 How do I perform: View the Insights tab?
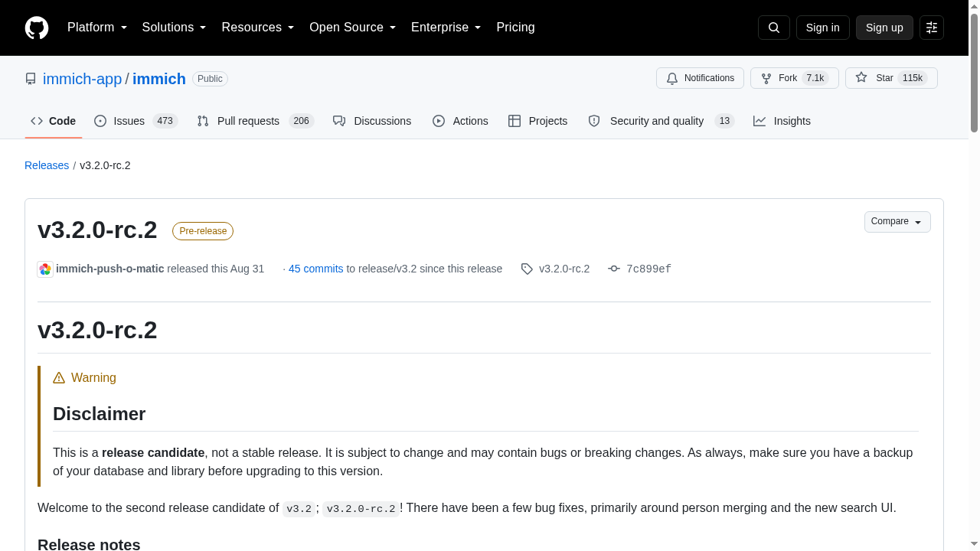[782, 121]
